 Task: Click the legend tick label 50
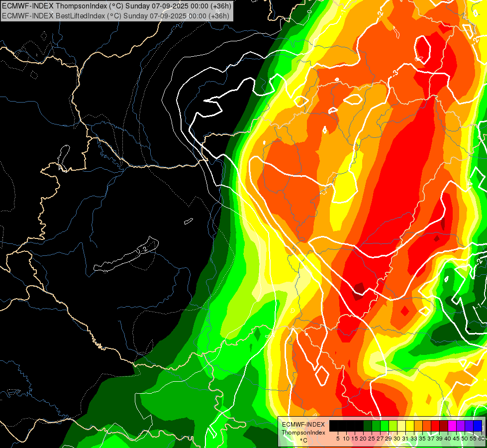tap(465, 439)
